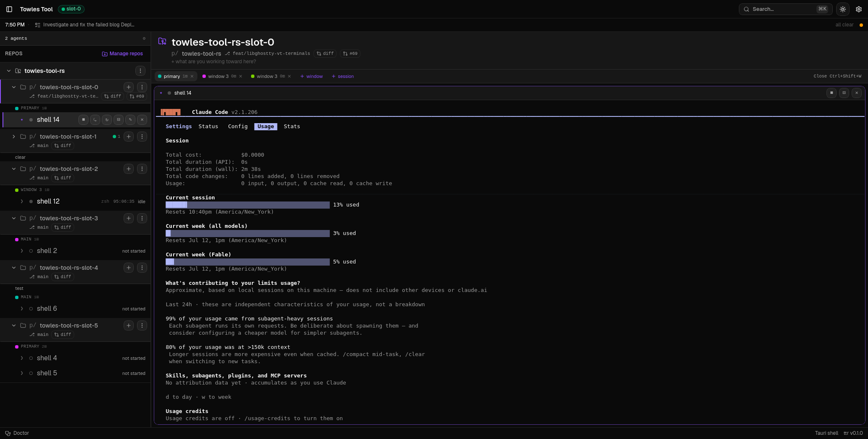The height and width of the screenshot is (439, 868).
Task: Close shell 14 via sidebar X icon
Action: [x=142, y=120]
